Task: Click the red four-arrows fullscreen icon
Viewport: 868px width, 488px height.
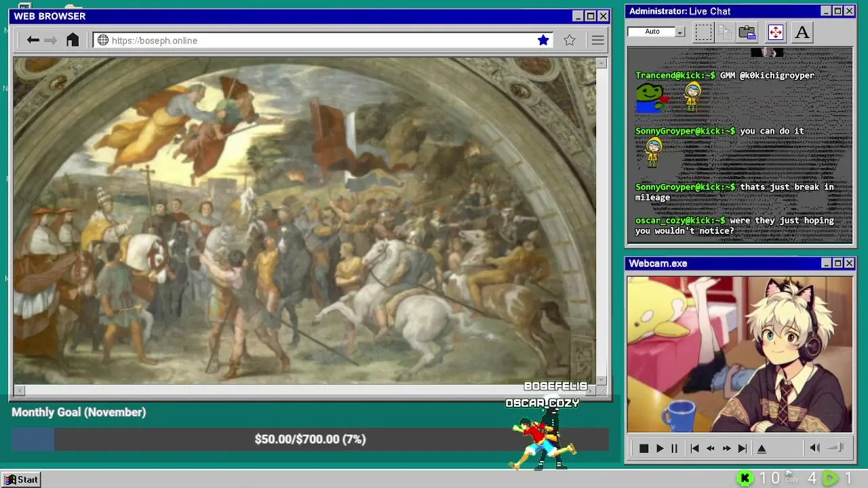Action: [x=775, y=32]
